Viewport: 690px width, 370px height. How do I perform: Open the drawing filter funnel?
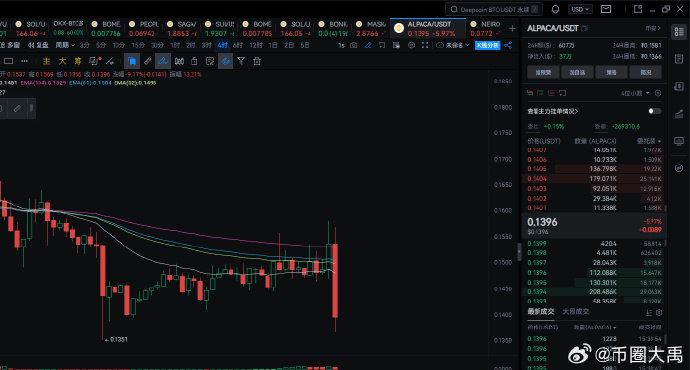pos(241,61)
